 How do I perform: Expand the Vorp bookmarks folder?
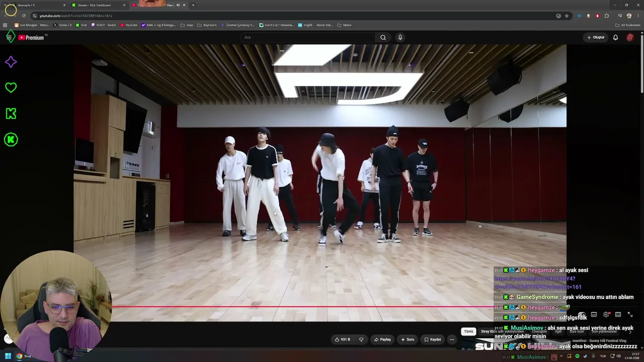(187, 25)
